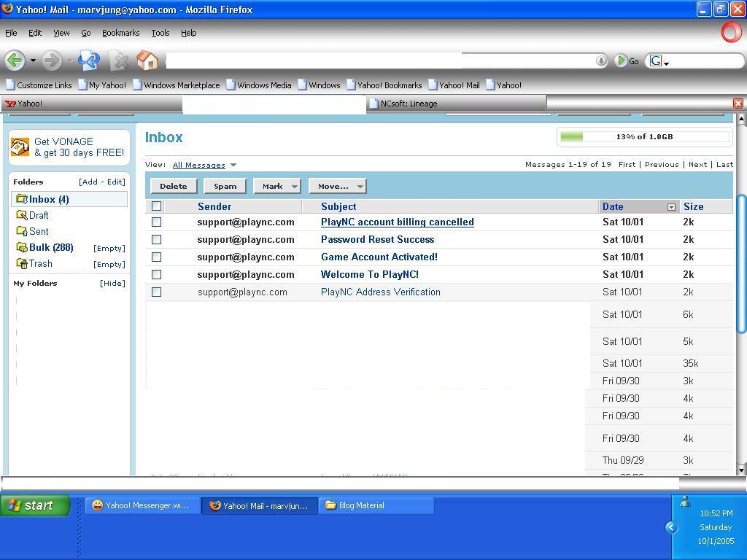Expand the View All Messages dropdown arrow
The height and width of the screenshot is (560, 747).
coord(233,165)
